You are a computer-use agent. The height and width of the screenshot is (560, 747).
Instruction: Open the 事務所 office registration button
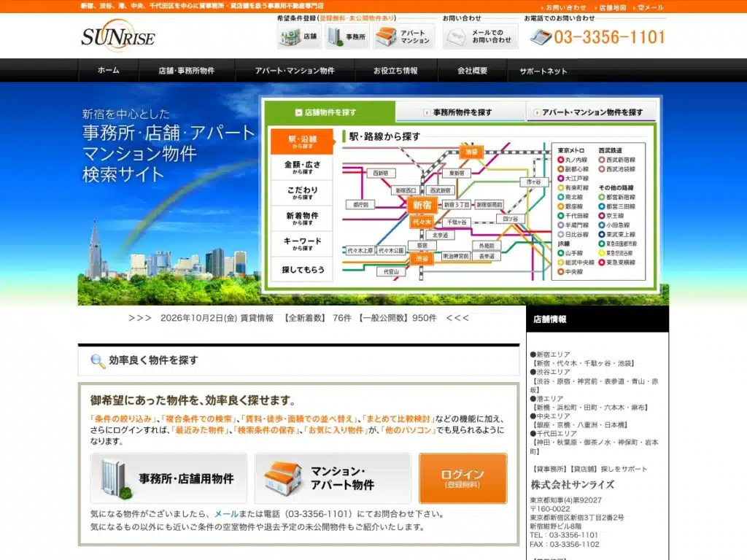click(x=347, y=36)
